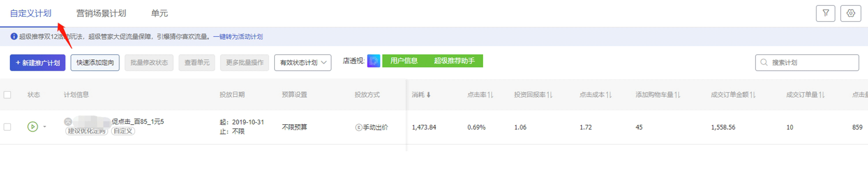Check the campaign row checkbox
868x173 pixels.
point(7,127)
